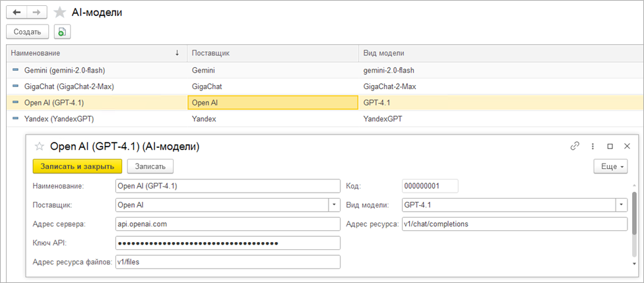Close the Open AI (GPT-4.1) form

(627, 146)
